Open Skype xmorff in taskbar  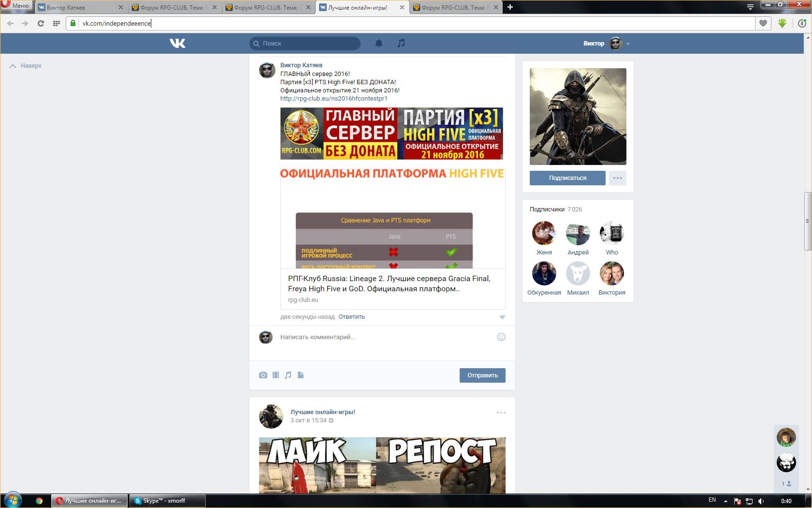pos(167,501)
